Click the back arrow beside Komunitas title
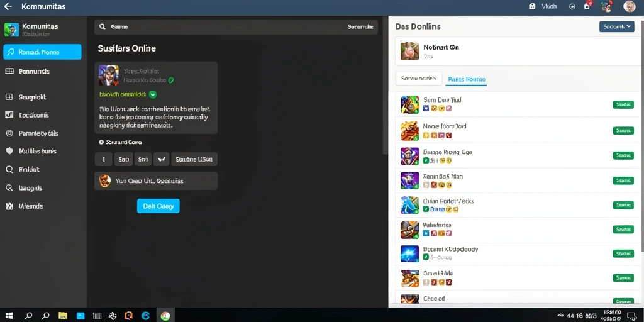 [8, 6]
